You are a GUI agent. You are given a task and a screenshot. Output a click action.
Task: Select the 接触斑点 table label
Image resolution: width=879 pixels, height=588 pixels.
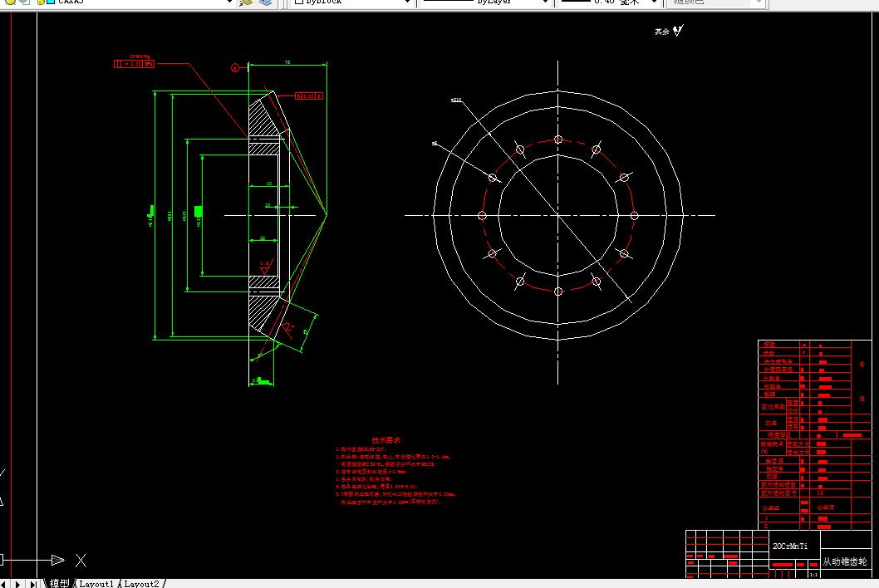772,444
